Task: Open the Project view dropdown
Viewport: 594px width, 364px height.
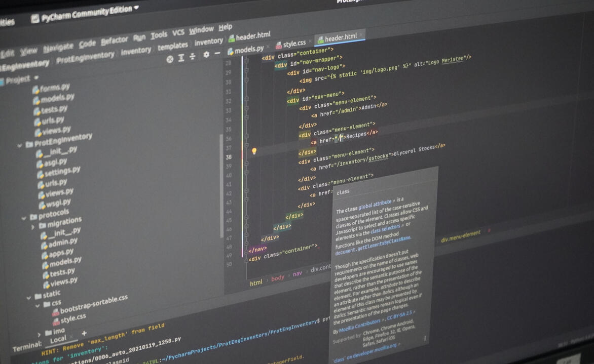Action: pyautogui.click(x=36, y=78)
